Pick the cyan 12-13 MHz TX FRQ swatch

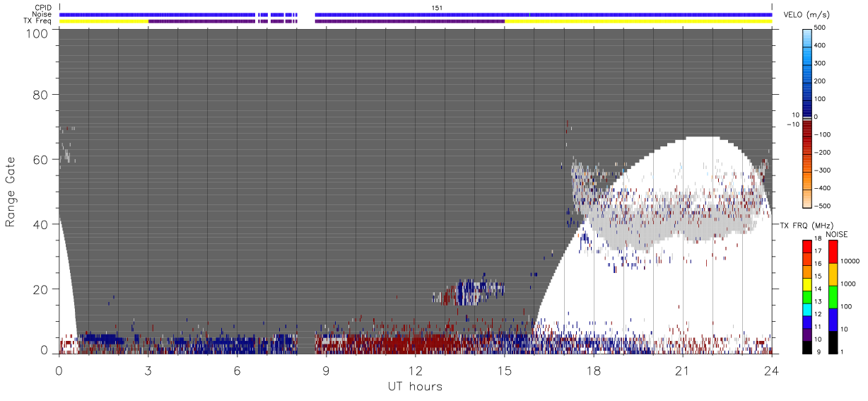(x=807, y=309)
